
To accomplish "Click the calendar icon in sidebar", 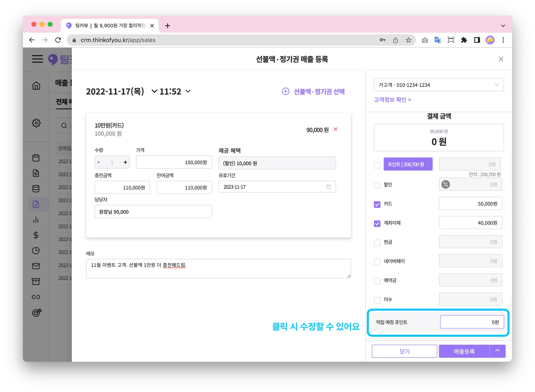I will 36,158.
